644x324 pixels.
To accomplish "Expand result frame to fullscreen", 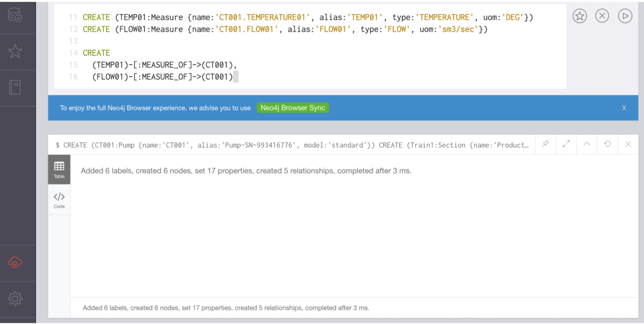I will [x=566, y=144].
